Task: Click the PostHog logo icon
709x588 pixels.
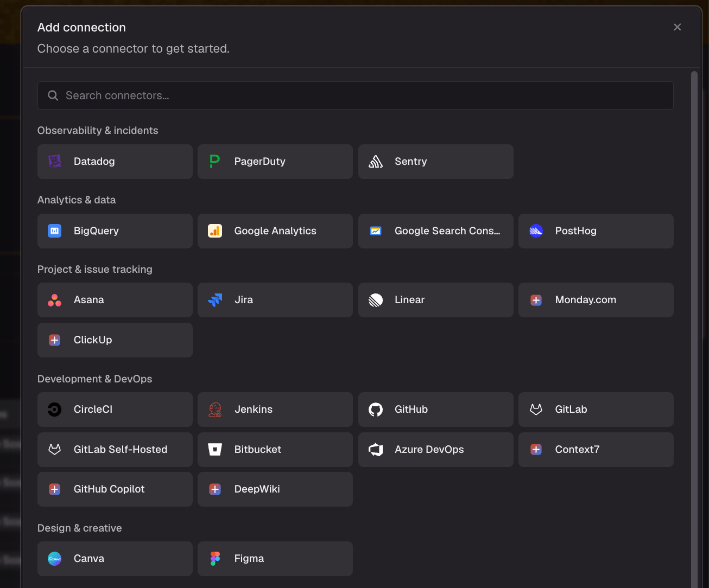Action: coord(536,231)
